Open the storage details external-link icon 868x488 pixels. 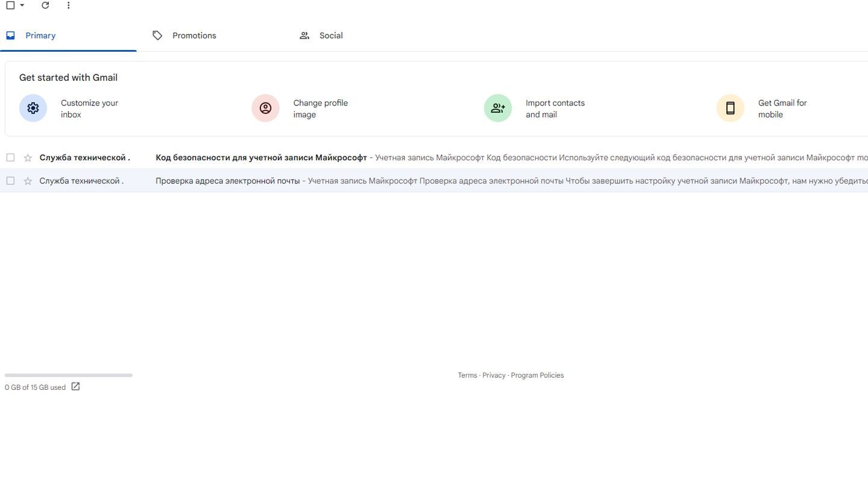[x=75, y=387]
